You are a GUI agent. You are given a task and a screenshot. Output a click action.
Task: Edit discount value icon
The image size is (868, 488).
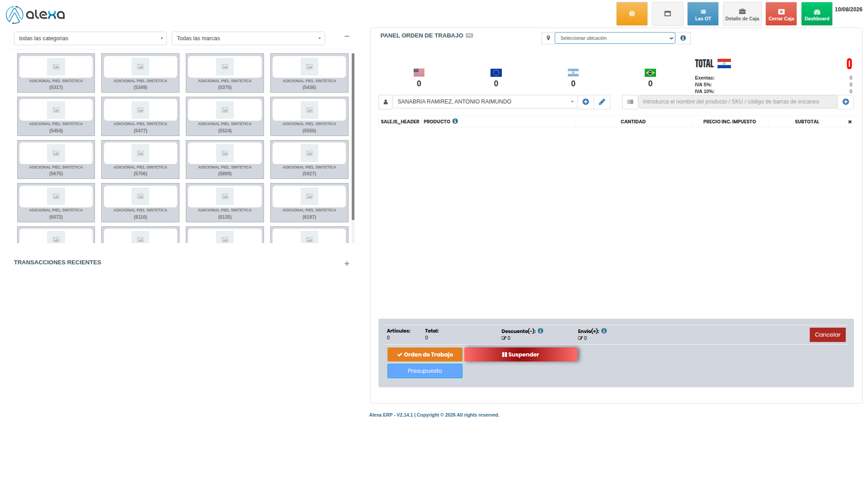(504, 338)
